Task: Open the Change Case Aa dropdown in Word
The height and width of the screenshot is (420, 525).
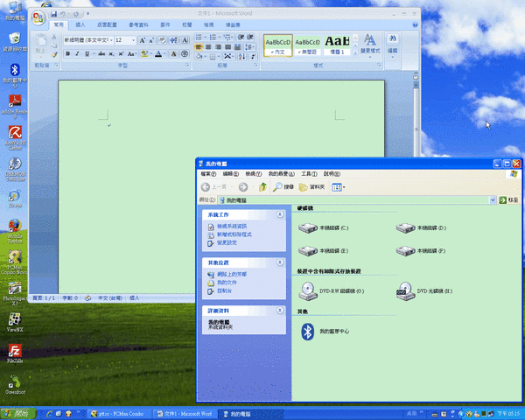Action: (132, 54)
